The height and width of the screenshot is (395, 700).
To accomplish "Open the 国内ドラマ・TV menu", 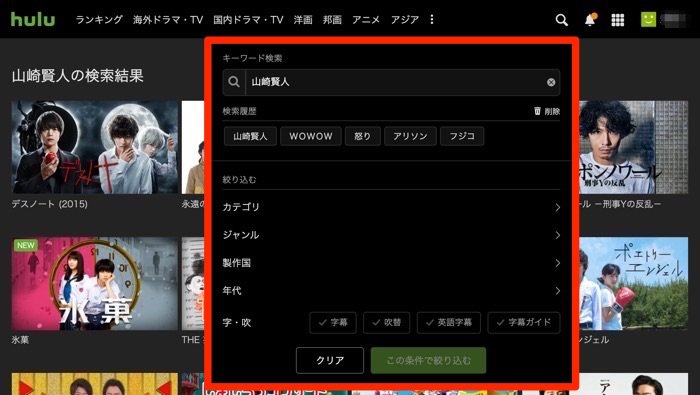I will [248, 20].
